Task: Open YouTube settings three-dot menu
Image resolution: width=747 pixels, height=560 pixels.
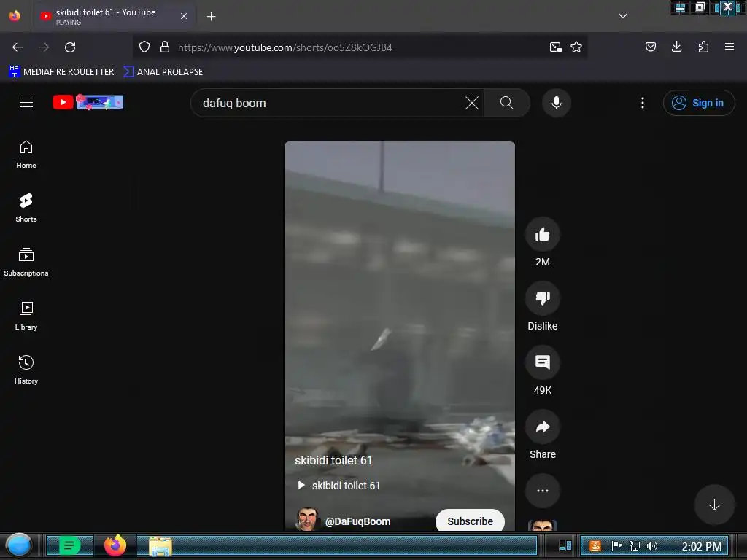Action: [643, 103]
